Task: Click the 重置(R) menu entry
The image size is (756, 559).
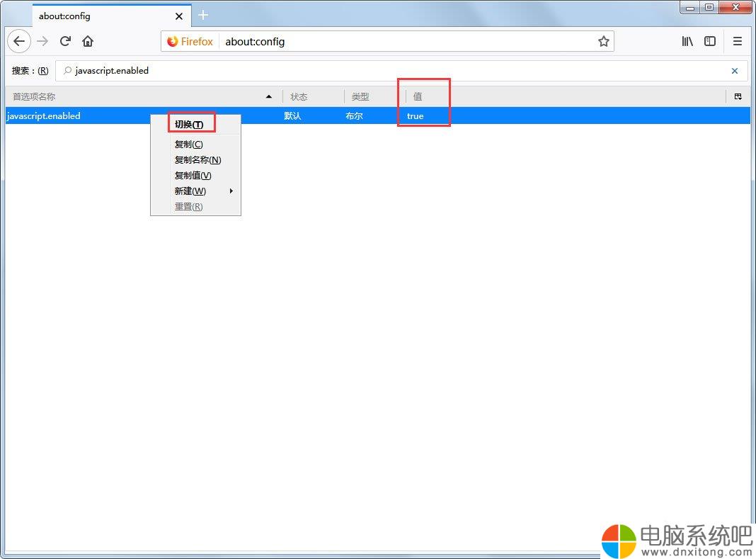Action: (x=196, y=207)
